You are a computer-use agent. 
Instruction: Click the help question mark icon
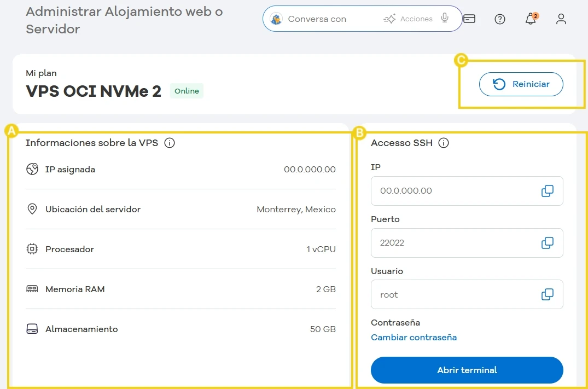(499, 19)
